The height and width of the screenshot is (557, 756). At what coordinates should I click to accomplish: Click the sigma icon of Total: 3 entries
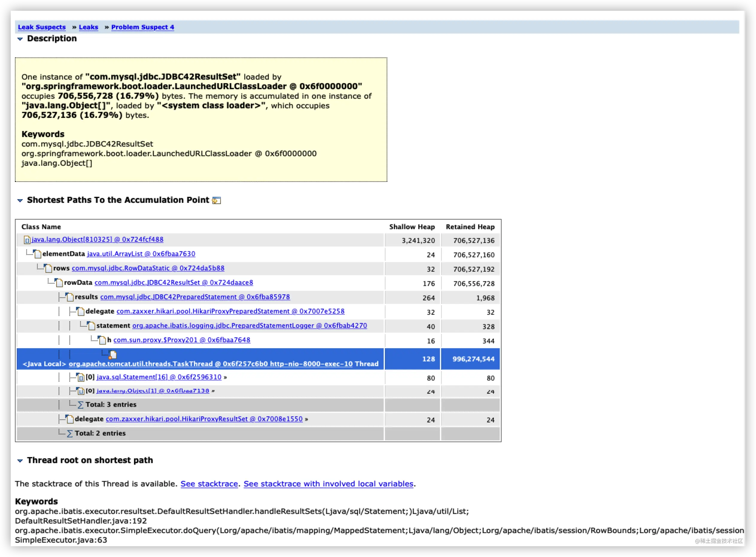[80, 405]
